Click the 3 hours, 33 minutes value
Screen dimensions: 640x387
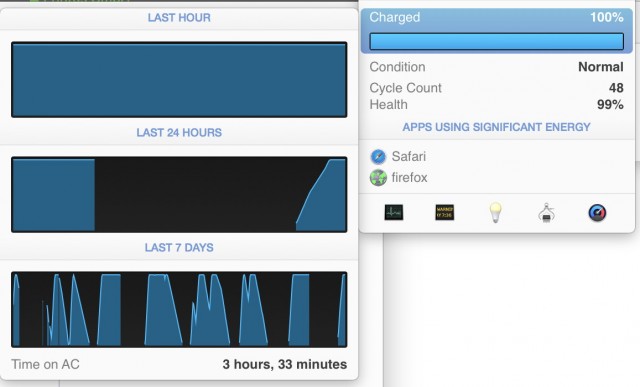pos(284,364)
